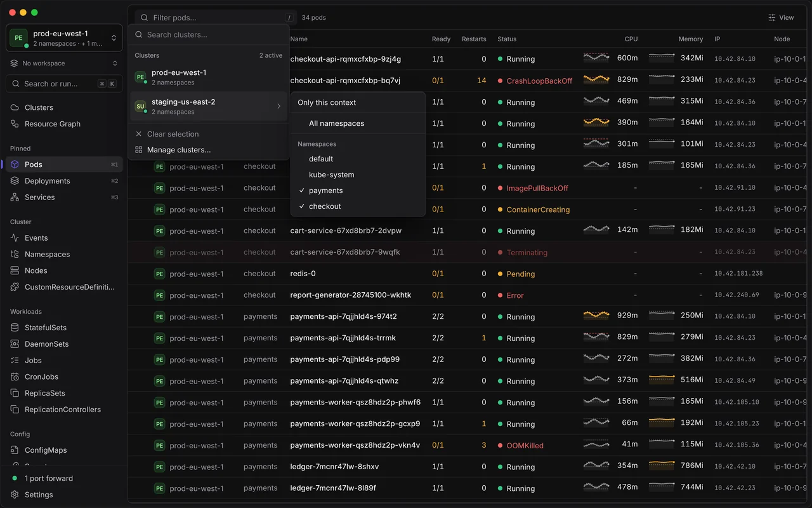The image size is (812, 508).
Task: Pick prod-eu-west-1 in the Clusters list
Action: [x=209, y=77]
